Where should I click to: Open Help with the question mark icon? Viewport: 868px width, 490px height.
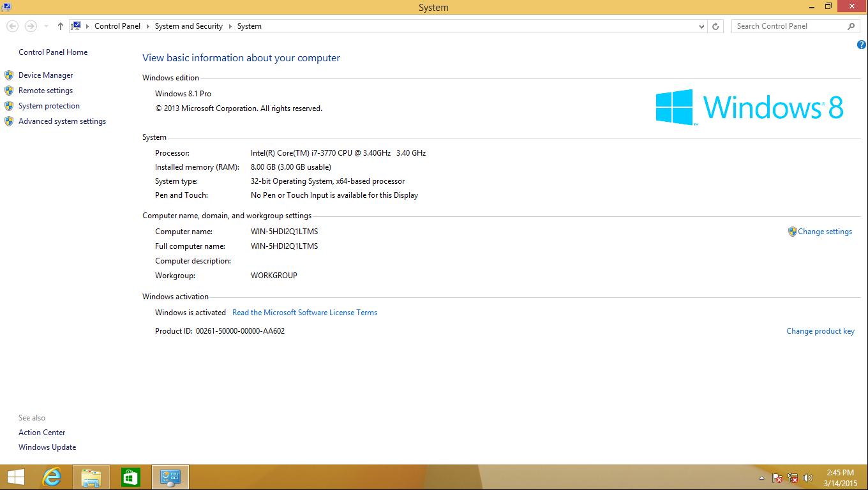(x=861, y=45)
